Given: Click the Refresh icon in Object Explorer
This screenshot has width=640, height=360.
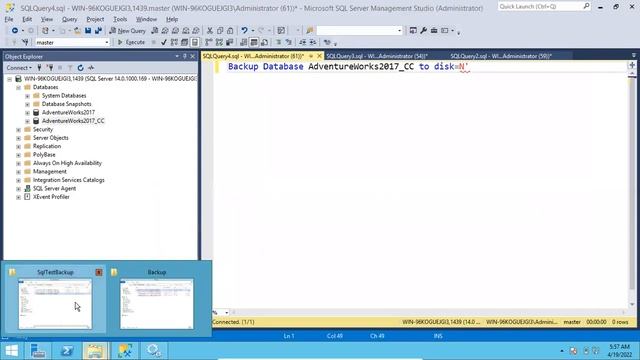Looking at the screenshot, I should pyautogui.click(x=80, y=68).
